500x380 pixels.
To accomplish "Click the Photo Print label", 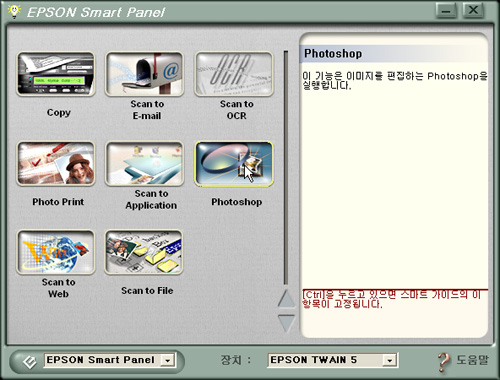I will 58,202.
